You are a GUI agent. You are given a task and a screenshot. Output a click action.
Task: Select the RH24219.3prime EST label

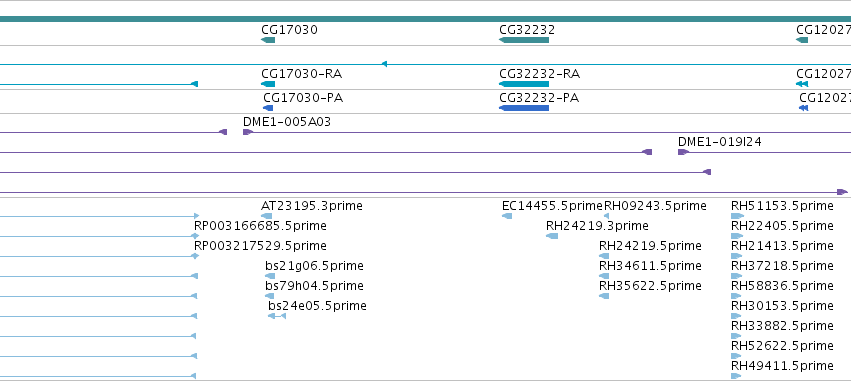click(x=597, y=226)
